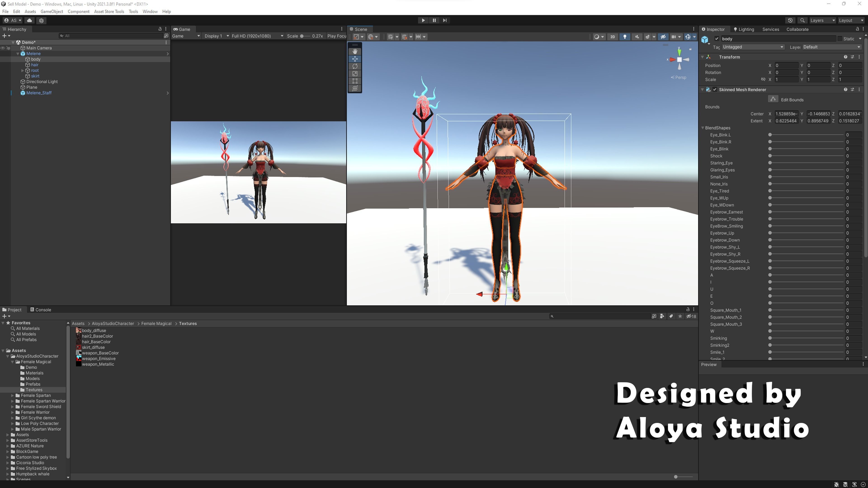
Task: Toggle scene visibility hidden objects icon
Action: pos(663,37)
